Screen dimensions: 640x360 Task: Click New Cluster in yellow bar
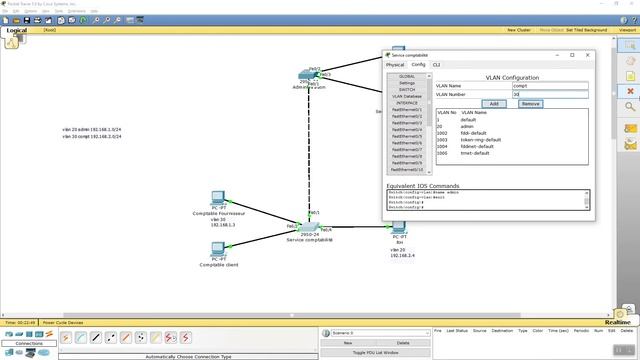coord(519,30)
